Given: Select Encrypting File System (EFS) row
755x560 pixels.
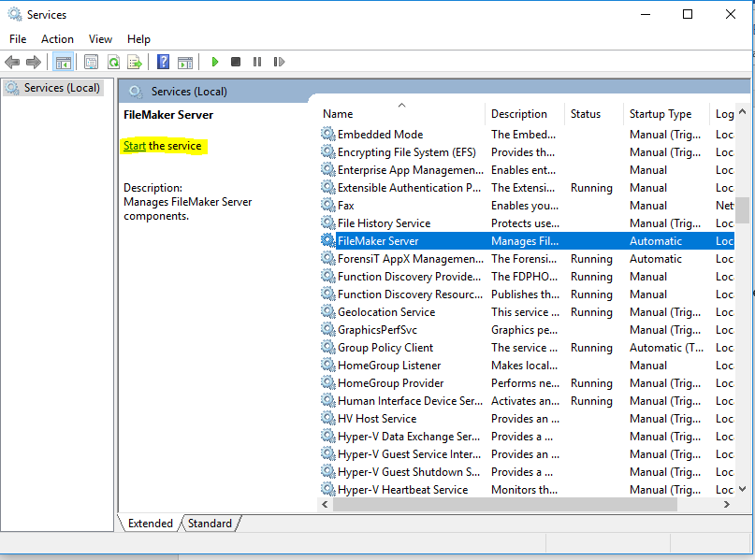Looking at the screenshot, I should coord(527,152).
